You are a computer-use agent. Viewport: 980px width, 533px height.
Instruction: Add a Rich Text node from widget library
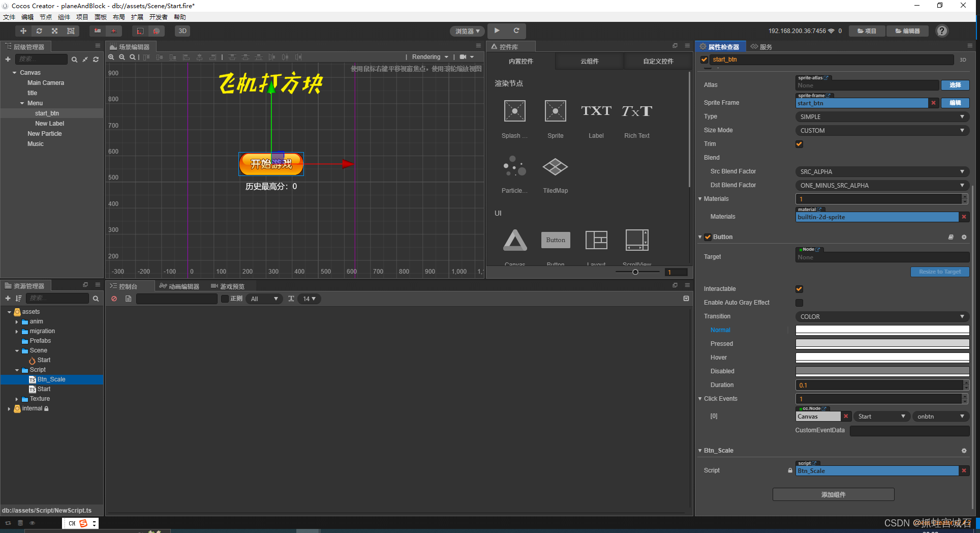637,120
